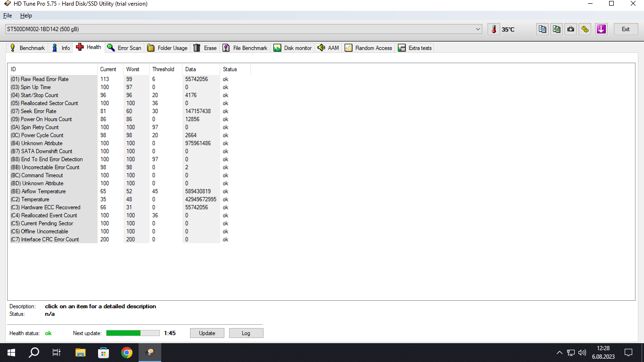Click the Threshold column header
Screen dimensions: 644x362
(x=166, y=69)
